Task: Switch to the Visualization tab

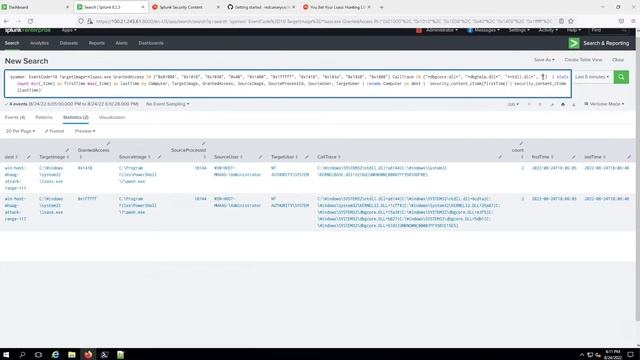Action: (x=112, y=117)
